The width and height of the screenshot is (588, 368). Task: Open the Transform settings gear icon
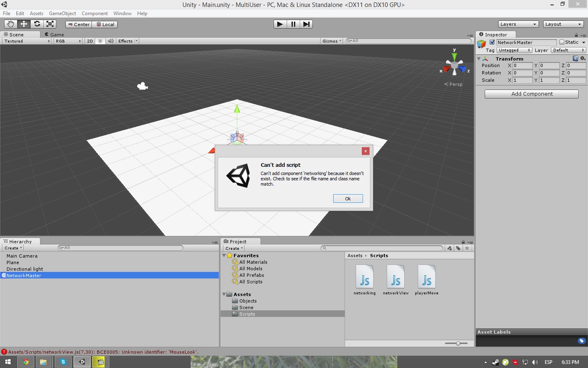583,58
